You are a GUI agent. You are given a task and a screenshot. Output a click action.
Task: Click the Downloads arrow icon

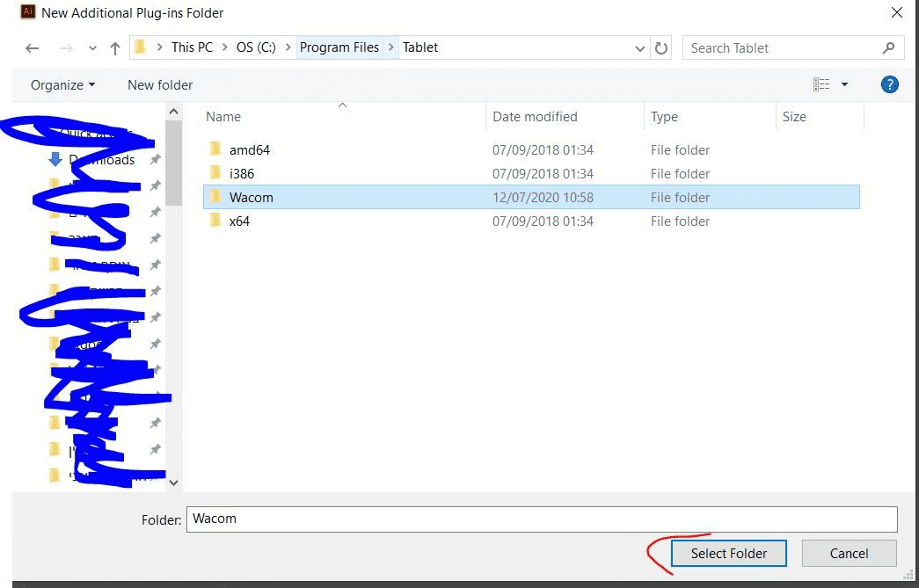(x=55, y=159)
